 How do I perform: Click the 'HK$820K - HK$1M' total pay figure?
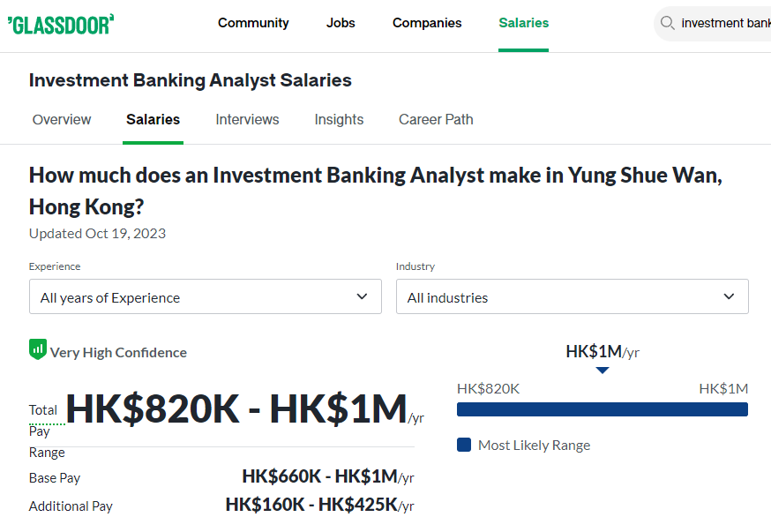pyautogui.click(x=236, y=408)
